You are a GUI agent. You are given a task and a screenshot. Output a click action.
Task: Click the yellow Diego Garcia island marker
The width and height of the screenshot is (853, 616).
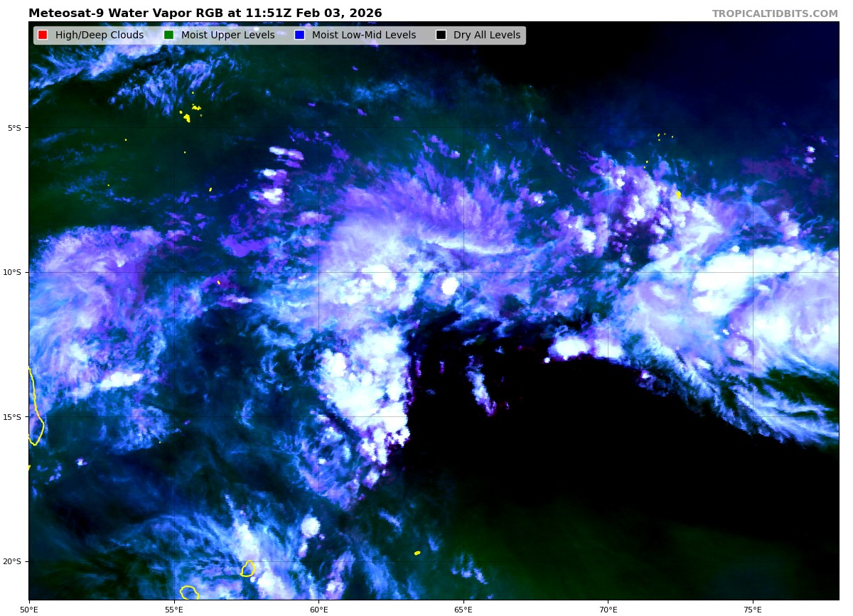pyautogui.click(x=678, y=194)
